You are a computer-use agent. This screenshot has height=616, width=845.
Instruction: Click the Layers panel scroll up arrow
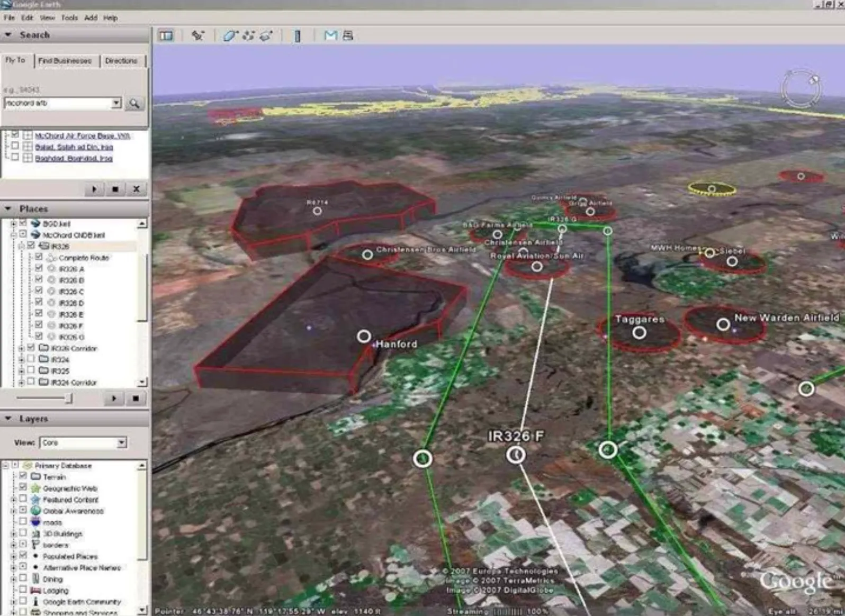[x=142, y=466]
